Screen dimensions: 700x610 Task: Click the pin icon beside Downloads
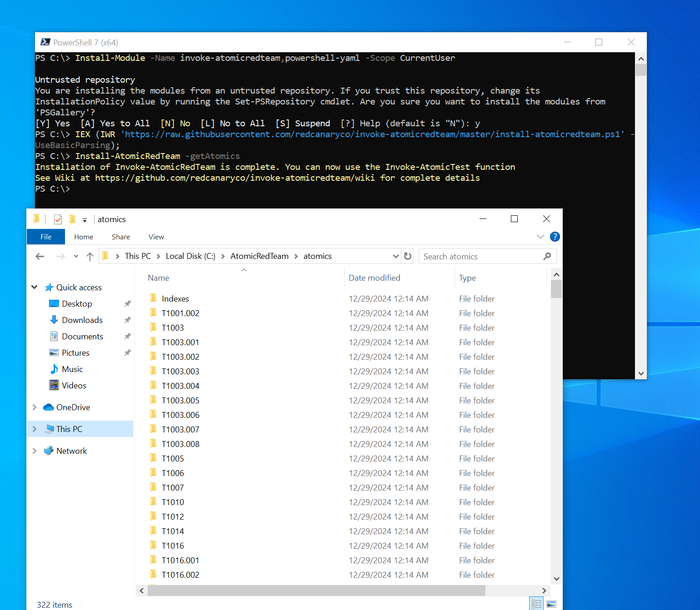[x=127, y=320]
